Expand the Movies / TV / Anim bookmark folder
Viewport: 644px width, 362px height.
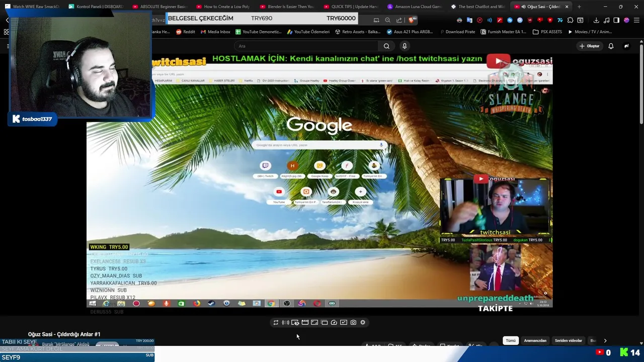[590, 32]
